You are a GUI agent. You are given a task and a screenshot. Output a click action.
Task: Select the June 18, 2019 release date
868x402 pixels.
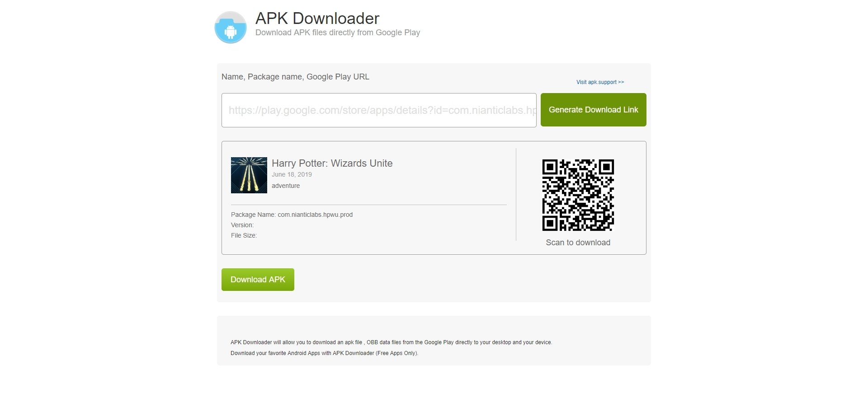pyautogui.click(x=292, y=174)
